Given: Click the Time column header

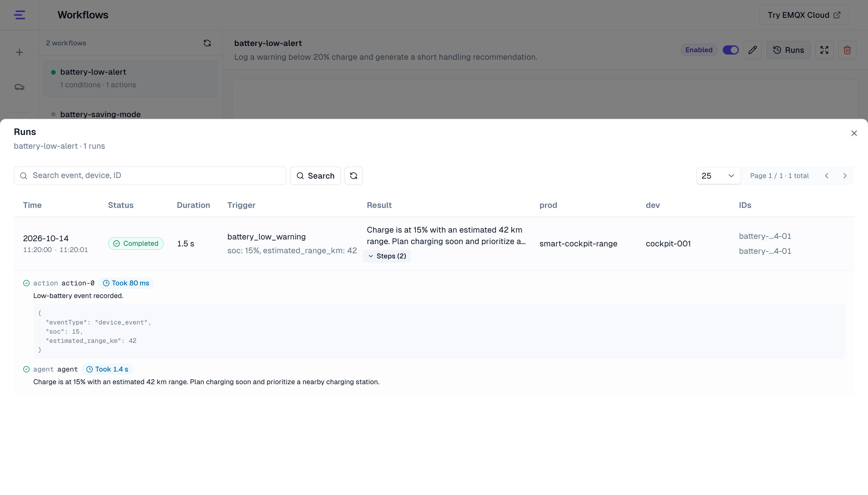Looking at the screenshot, I should [32, 205].
